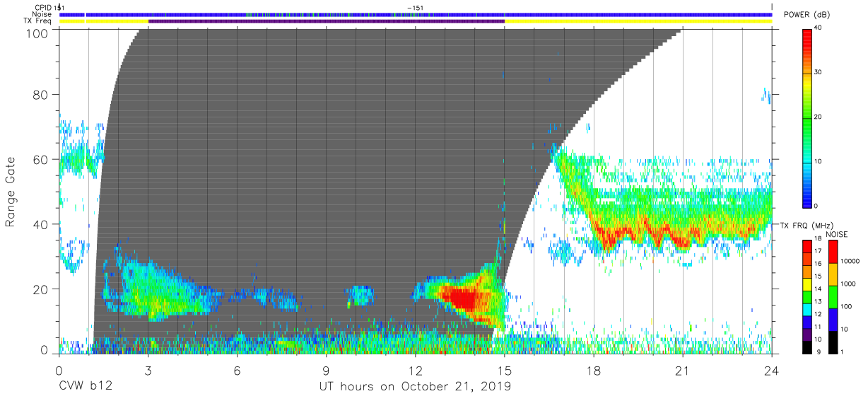Click the "UT hours on October 21, 2019" axis title
The height and width of the screenshot is (401, 868).
click(414, 387)
